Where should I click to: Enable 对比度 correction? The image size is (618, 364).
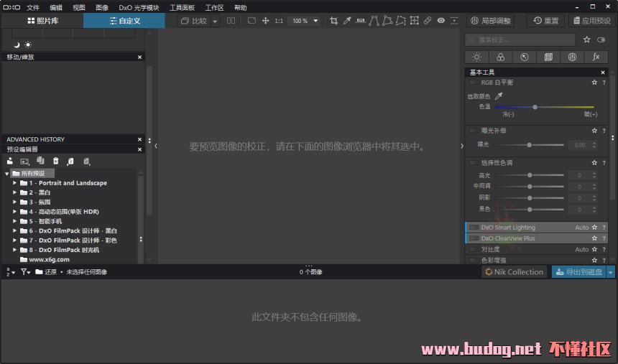[x=474, y=249]
